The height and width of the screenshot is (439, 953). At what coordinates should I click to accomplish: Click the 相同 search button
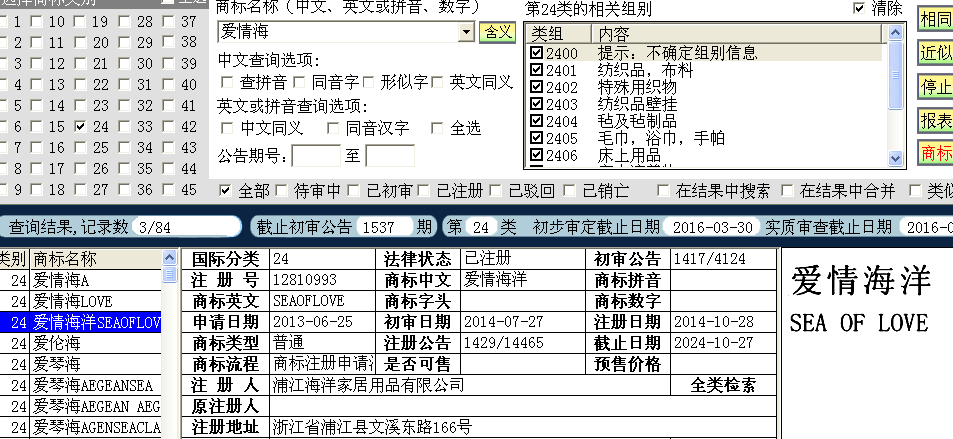pyautogui.click(x=935, y=19)
